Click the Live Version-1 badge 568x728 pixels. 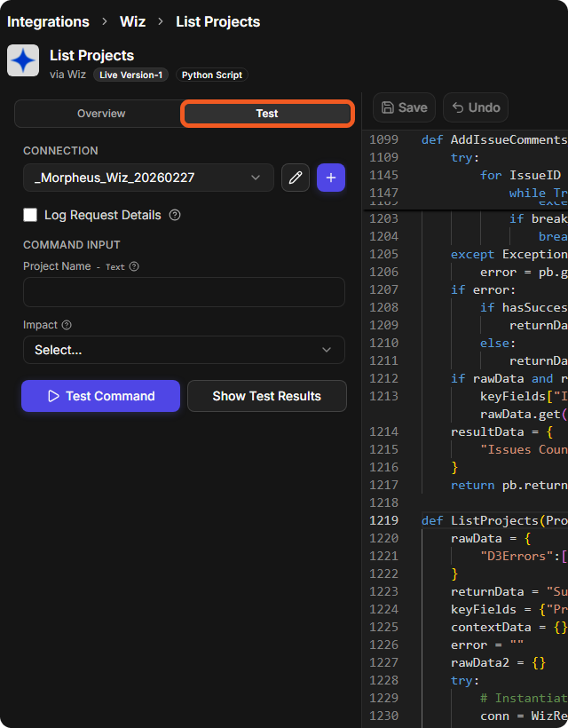130,75
